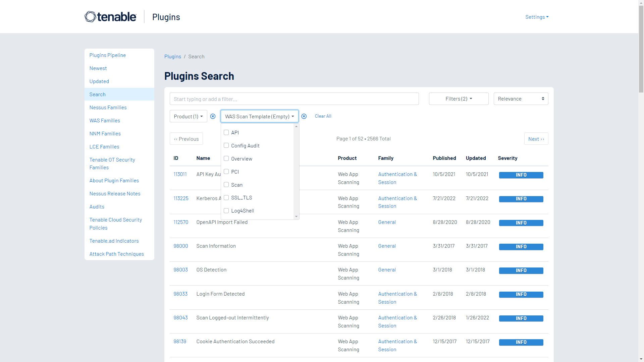Screen dimensions: 644x362
Task: Select WAS Families in the sidebar
Action: click(x=104, y=120)
